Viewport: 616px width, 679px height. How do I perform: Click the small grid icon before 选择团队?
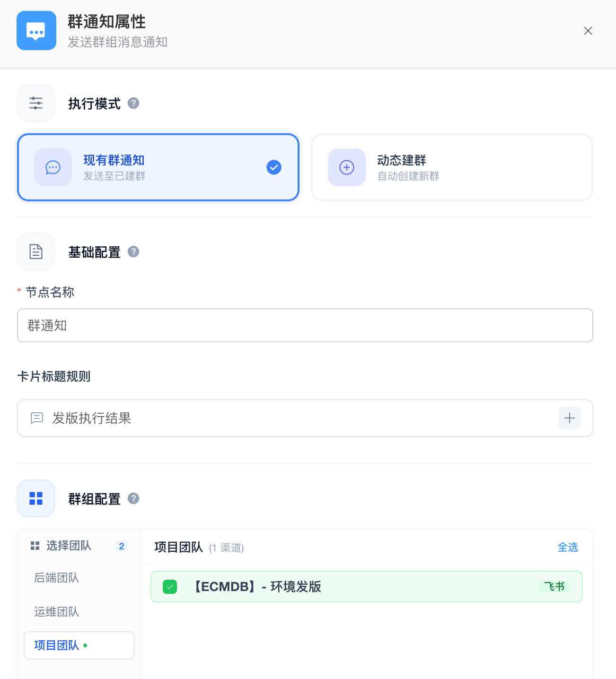(35, 546)
